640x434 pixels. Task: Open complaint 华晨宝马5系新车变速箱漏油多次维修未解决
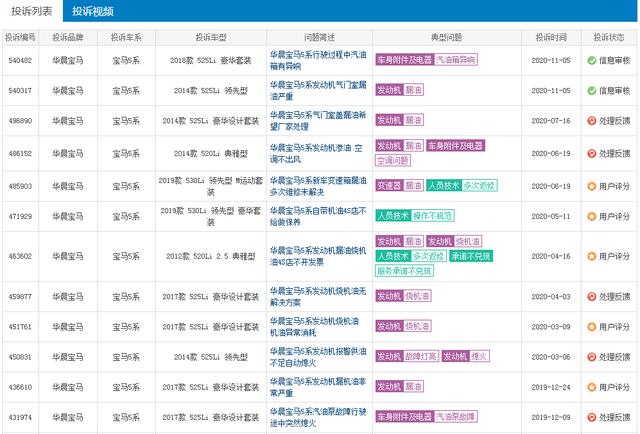point(318,186)
